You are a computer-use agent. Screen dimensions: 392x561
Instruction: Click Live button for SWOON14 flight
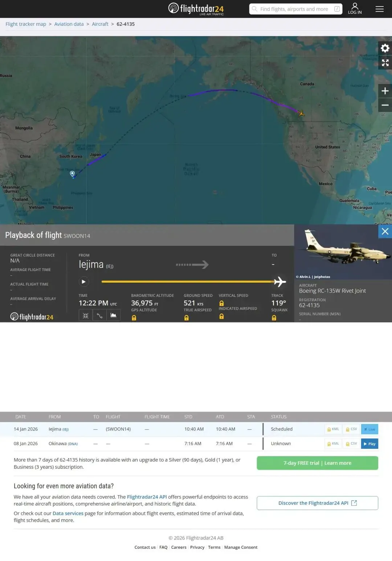(369, 429)
